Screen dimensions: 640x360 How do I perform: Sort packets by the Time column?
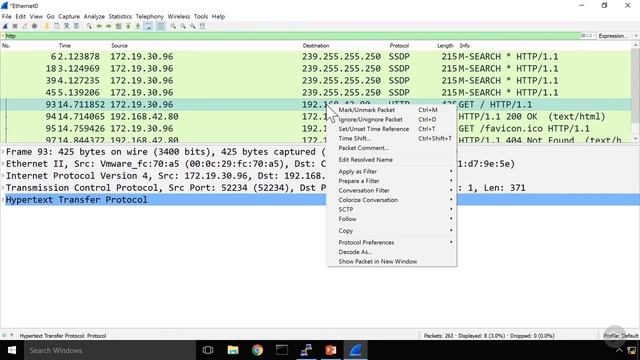64,46
